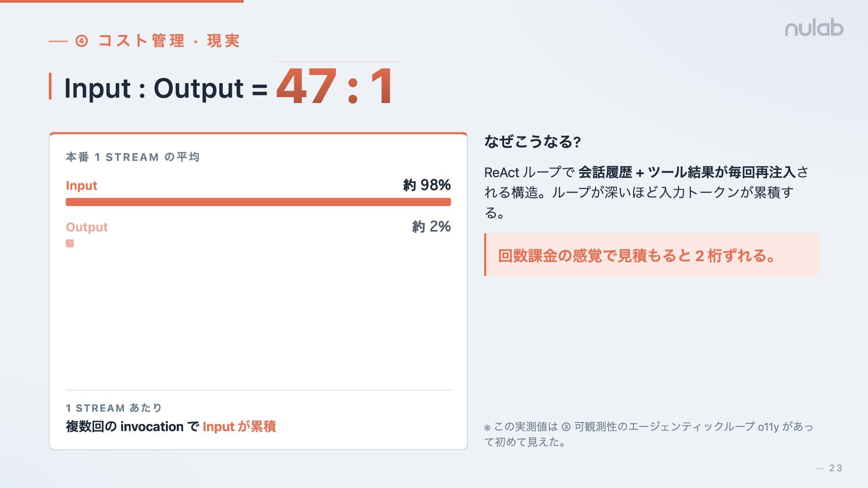
Task: Click the small pink Output bar square
Action: click(x=70, y=244)
